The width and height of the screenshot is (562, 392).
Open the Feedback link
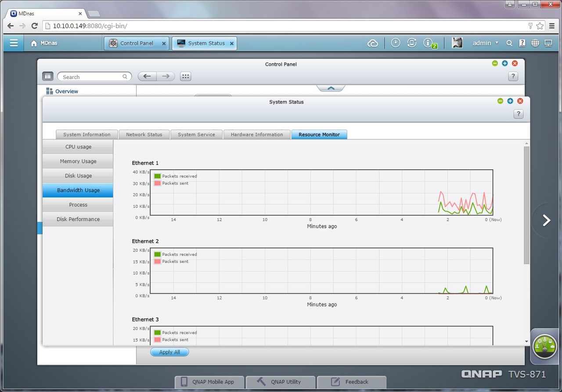click(351, 382)
